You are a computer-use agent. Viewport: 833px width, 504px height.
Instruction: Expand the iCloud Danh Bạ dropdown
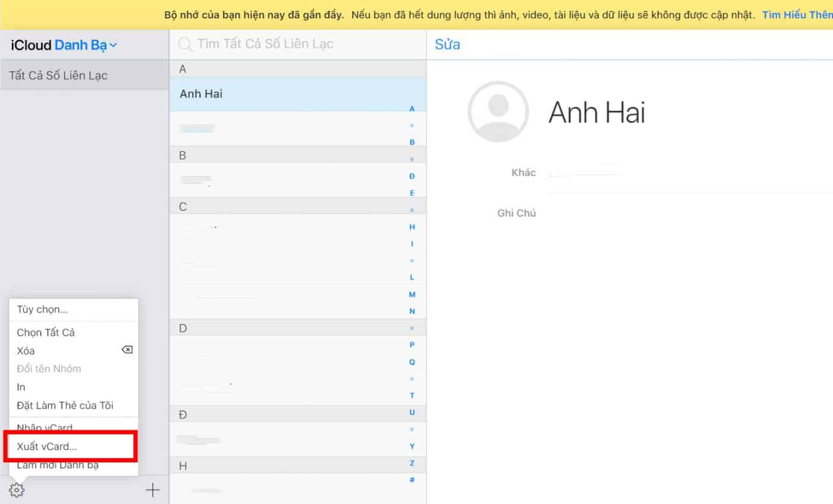point(113,45)
